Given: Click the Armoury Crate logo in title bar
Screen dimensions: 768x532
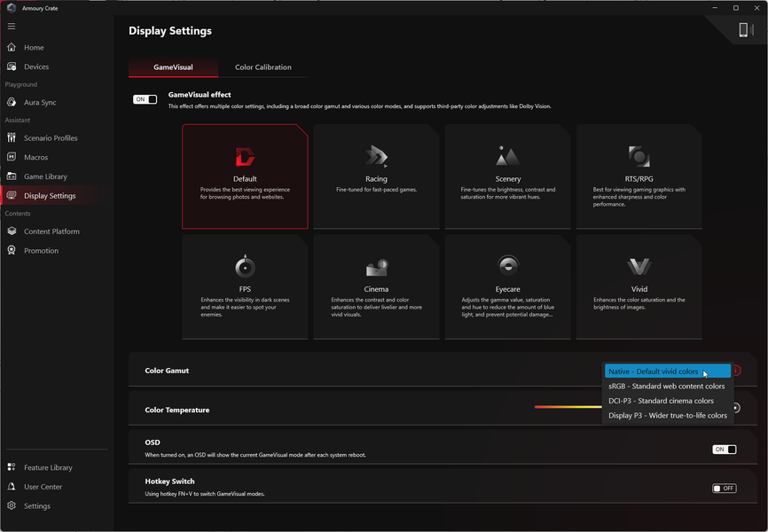Looking at the screenshot, I should click(12, 8).
